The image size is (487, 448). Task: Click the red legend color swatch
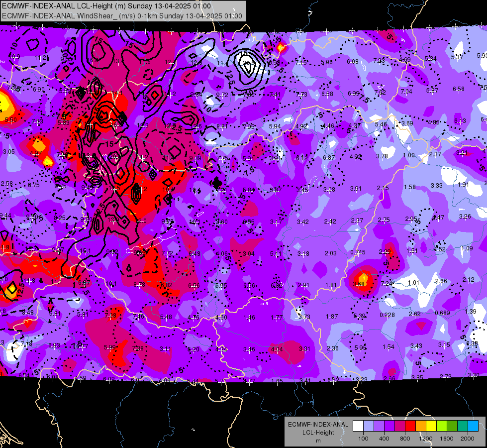(410, 426)
